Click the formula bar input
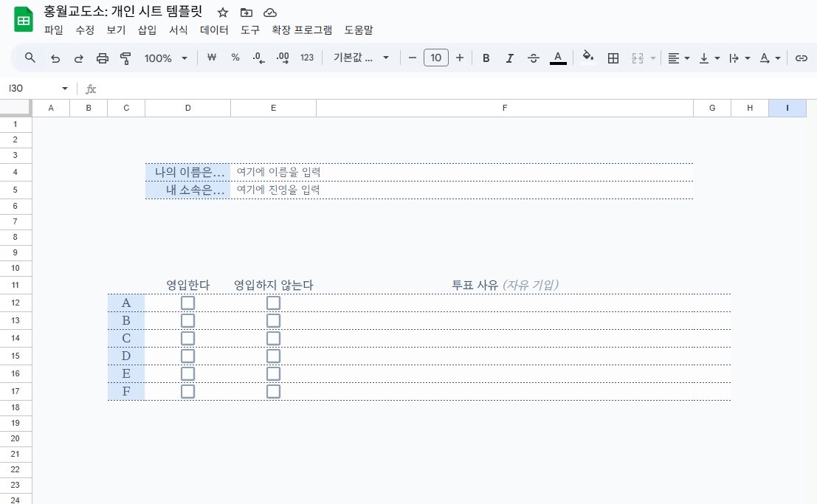Image resolution: width=817 pixels, height=504 pixels. point(456,89)
